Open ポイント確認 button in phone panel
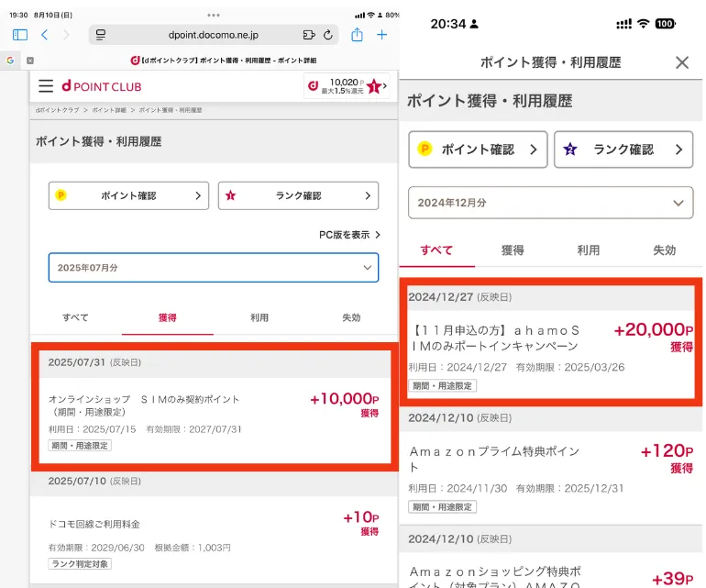 (x=479, y=150)
